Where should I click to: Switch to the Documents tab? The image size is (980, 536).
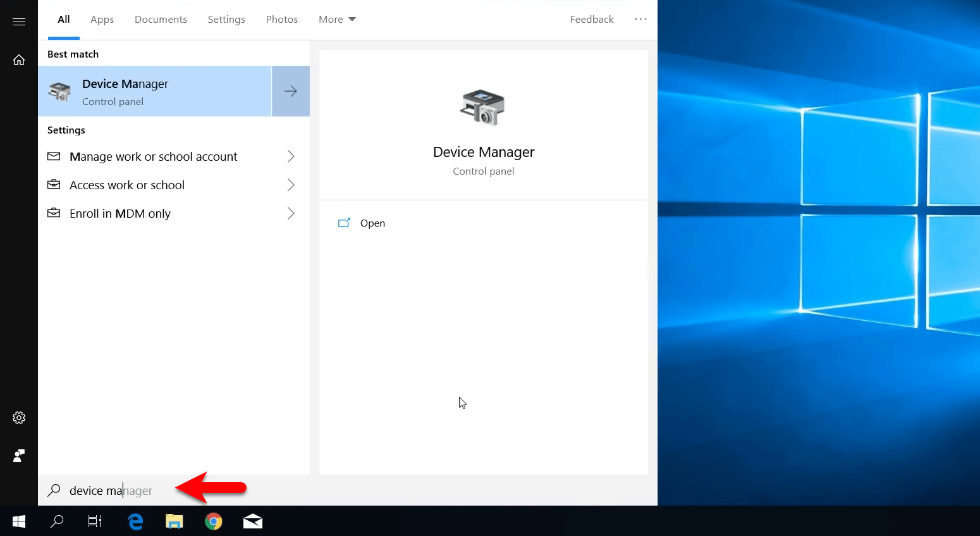point(161,20)
